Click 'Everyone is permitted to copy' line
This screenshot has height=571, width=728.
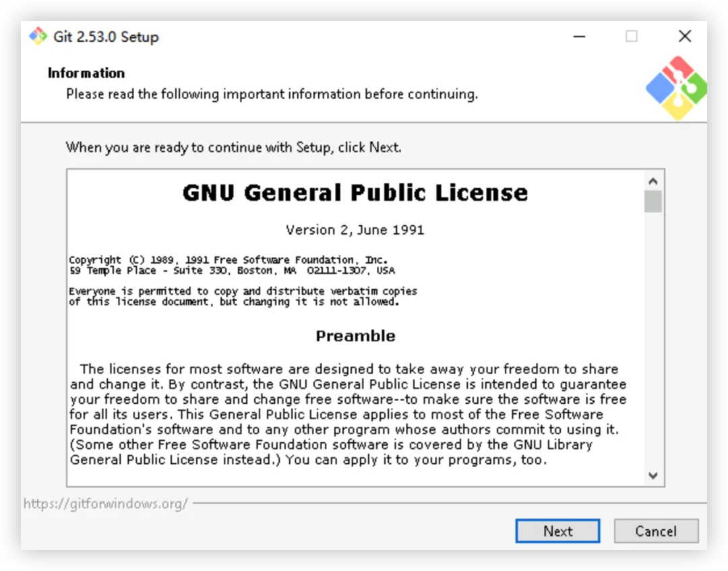pyautogui.click(x=243, y=291)
